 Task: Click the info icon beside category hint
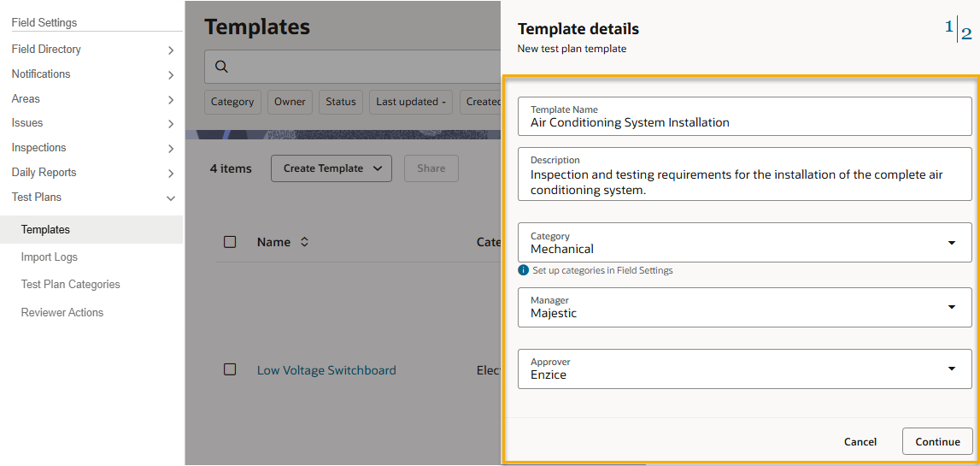[x=524, y=270]
